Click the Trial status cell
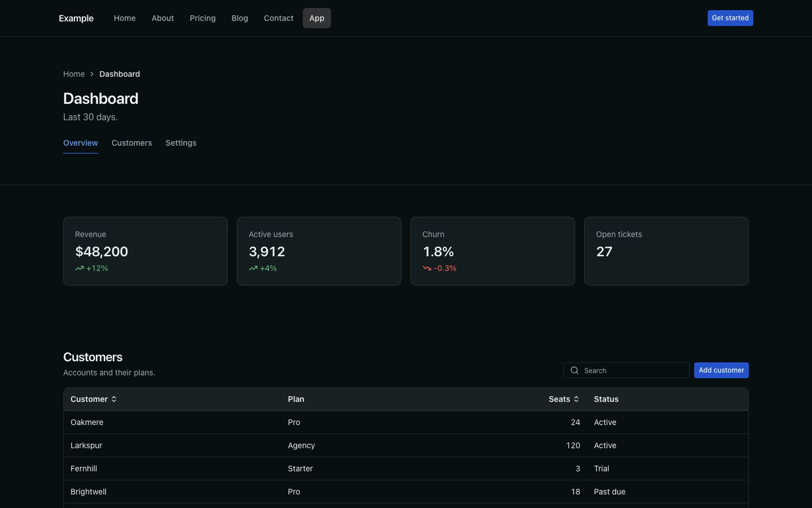Image resolution: width=812 pixels, height=508 pixels. (x=601, y=468)
